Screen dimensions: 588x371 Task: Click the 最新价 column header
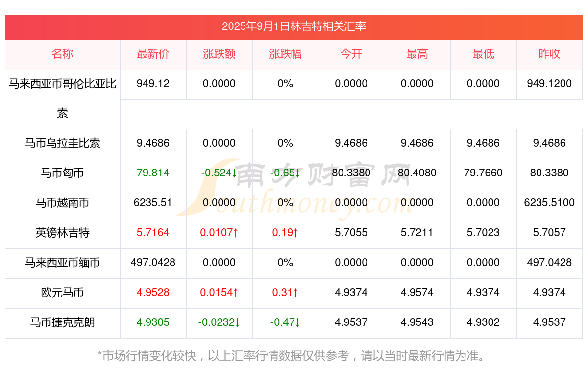pos(153,54)
